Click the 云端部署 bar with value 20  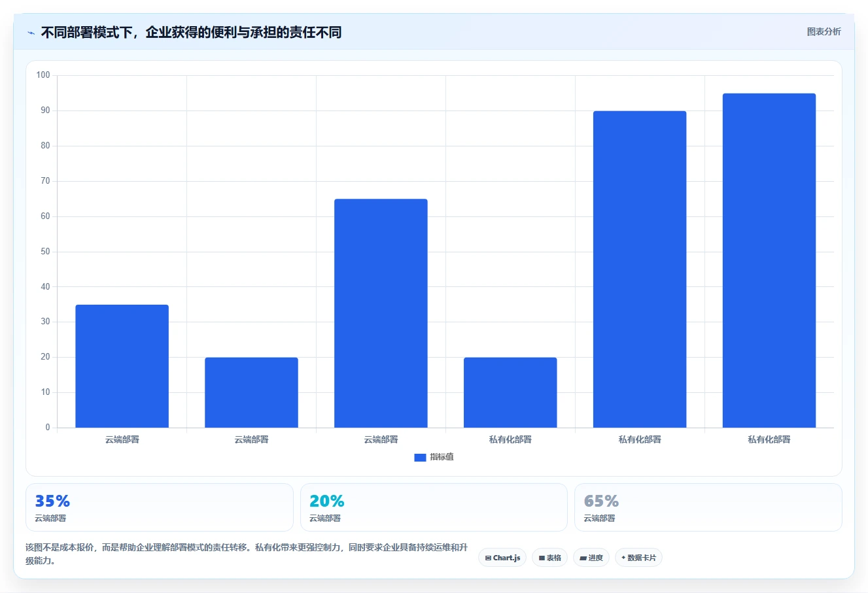click(x=251, y=392)
